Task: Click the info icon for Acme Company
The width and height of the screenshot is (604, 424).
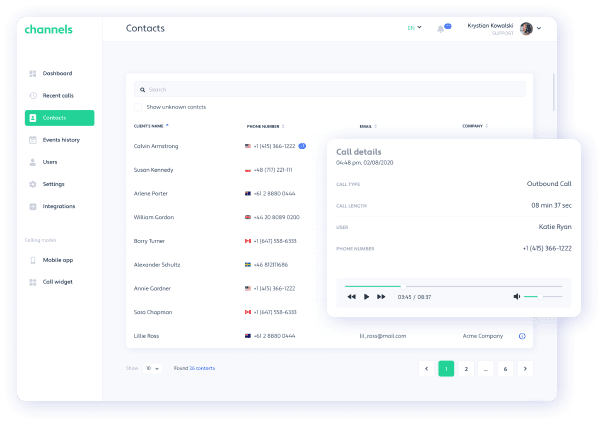Action: tap(522, 336)
